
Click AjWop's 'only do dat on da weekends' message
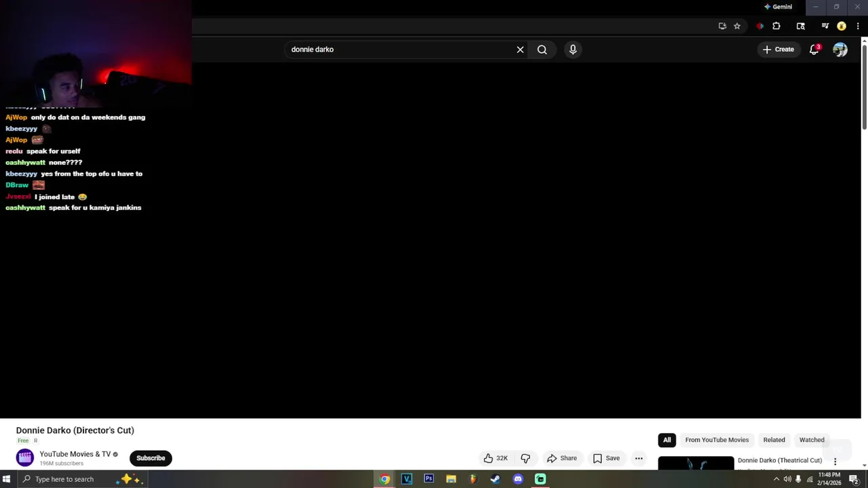tap(88, 117)
